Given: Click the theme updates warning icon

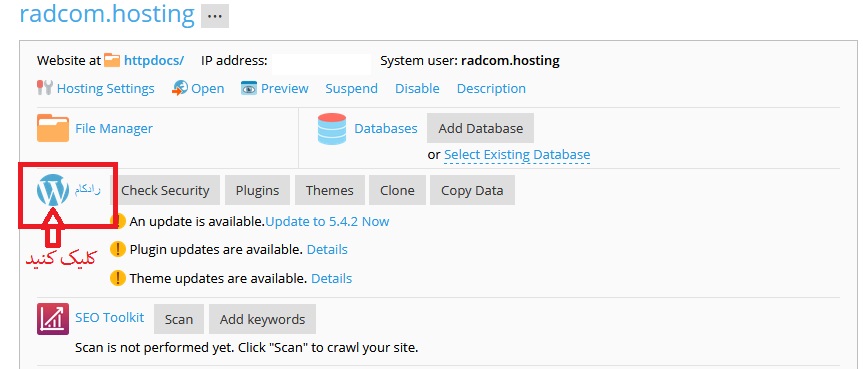Looking at the screenshot, I should [118, 278].
